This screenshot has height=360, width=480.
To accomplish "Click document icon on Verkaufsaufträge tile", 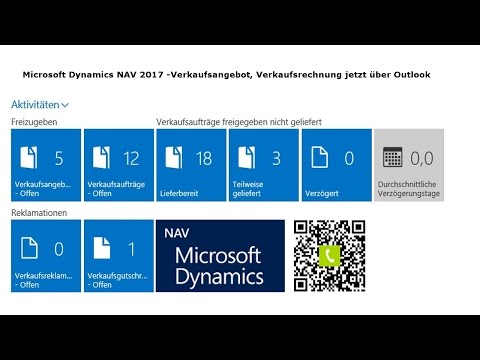I will 101,157.
